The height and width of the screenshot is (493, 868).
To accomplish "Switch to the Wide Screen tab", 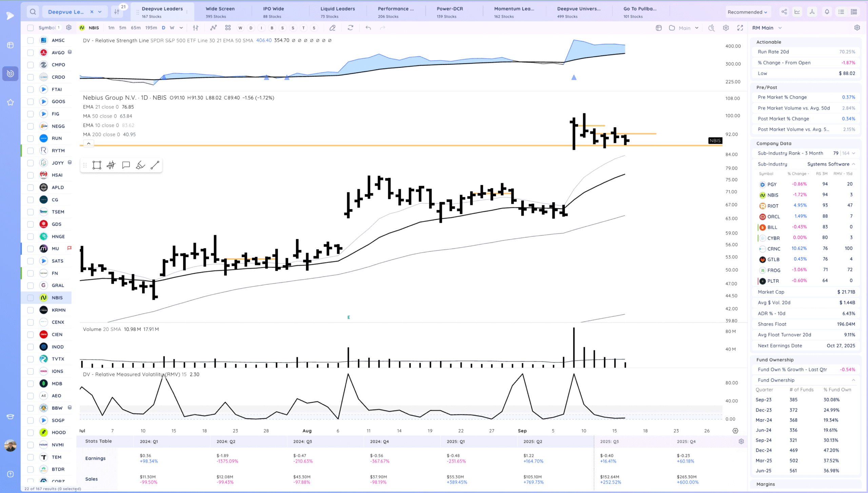I will [220, 12].
